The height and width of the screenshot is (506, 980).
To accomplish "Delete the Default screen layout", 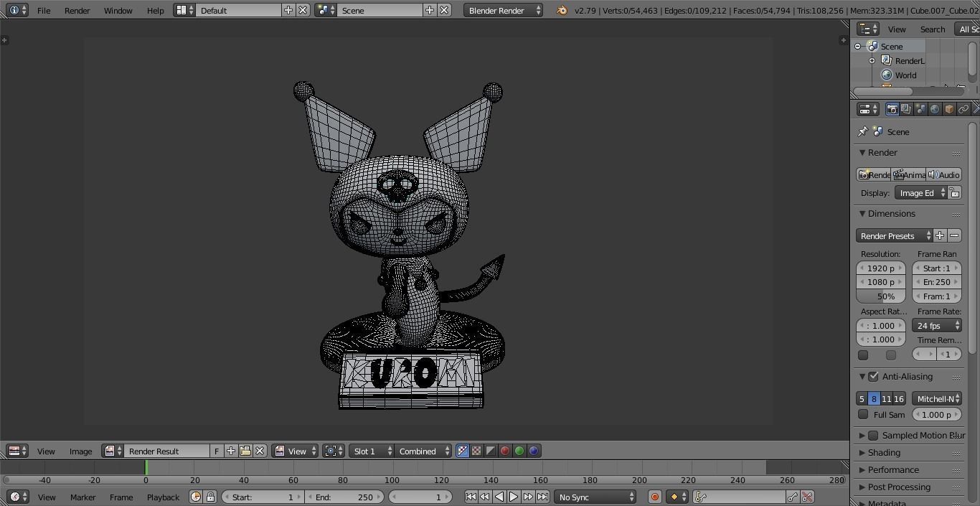I will click(x=303, y=10).
